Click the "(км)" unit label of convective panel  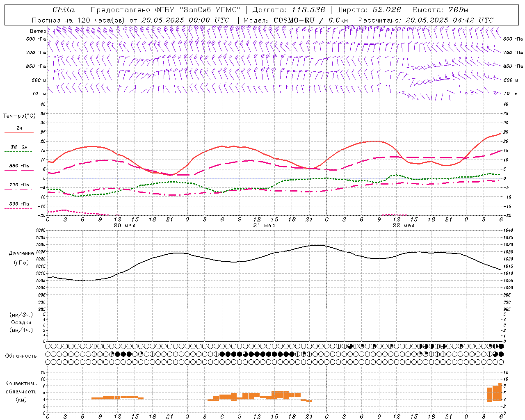pos(21,399)
